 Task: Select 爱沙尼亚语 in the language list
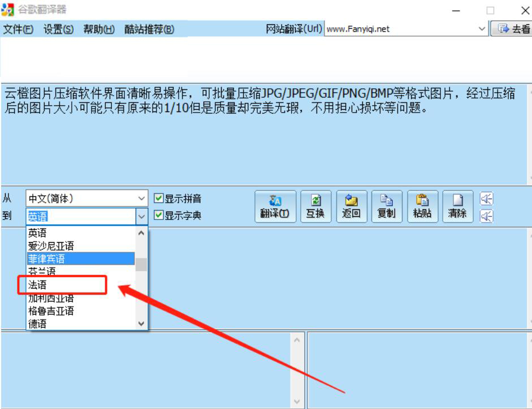point(81,246)
